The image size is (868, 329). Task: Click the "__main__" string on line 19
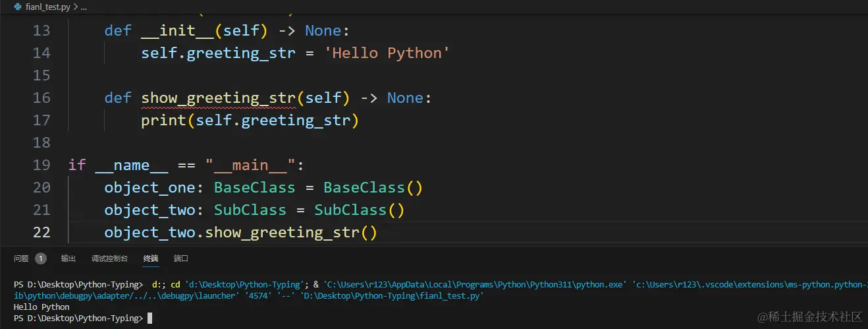point(250,165)
